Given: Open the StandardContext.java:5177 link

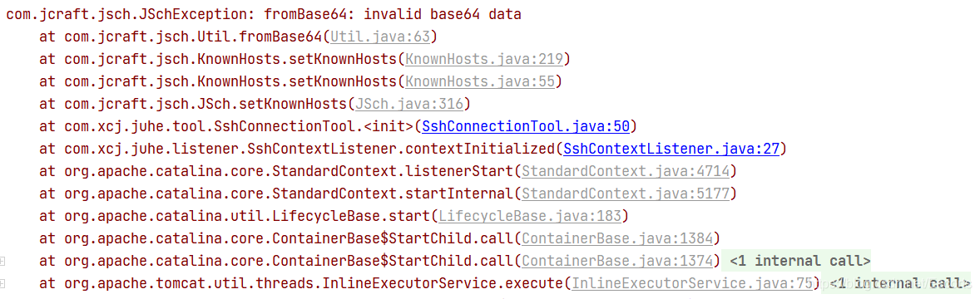Looking at the screenshot, I should [x=626, y=194].
